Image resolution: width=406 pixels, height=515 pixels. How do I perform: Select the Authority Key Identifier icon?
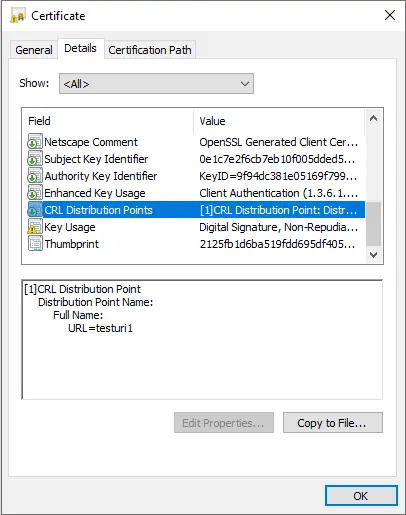click(35, 175)
